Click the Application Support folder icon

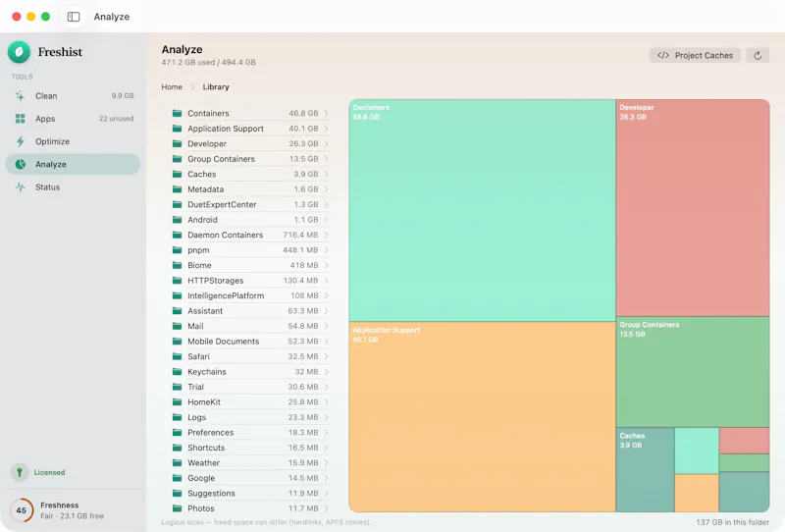(x=177, y=129)
